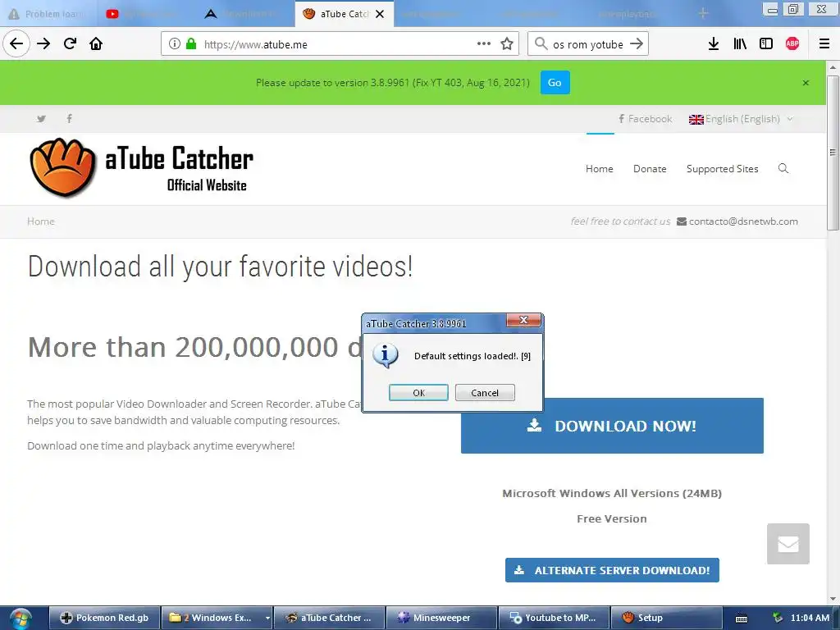Focus the search box with 'os rom yotube'
Image resolution: width=840 pixels, height=630 pixels.
pos(587,44)
